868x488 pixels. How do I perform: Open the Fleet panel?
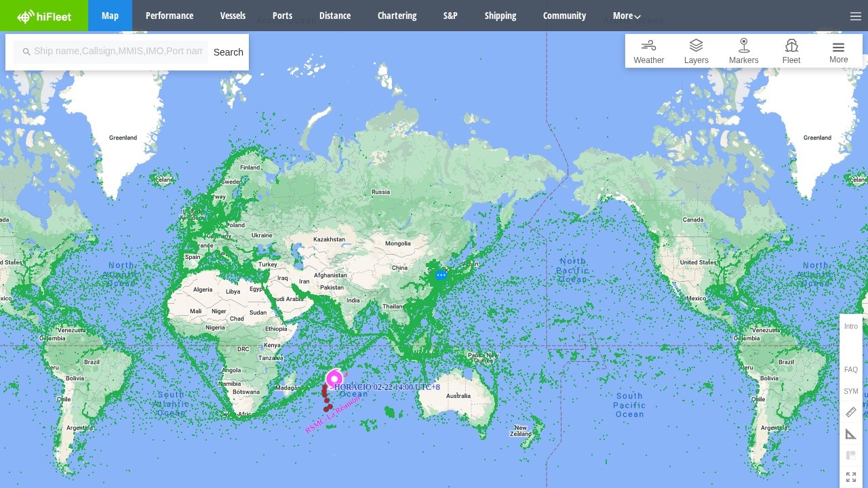coord(791,52)
